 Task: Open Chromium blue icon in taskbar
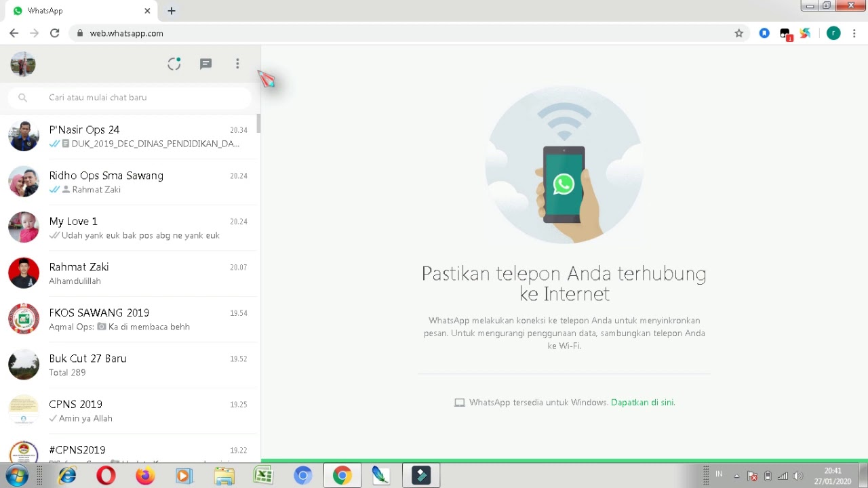click(x=302, y=476)
